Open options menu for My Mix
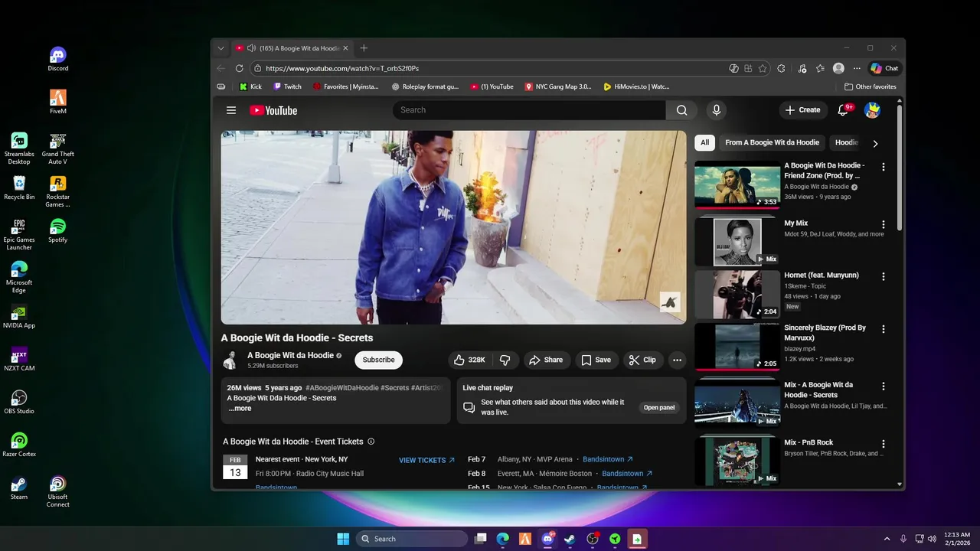The image size is (980, 551). point(884,225)
